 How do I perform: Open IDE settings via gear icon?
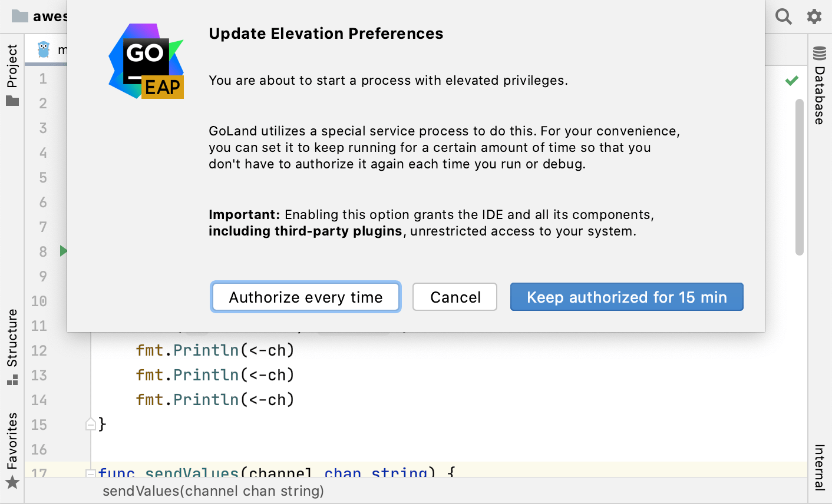(x=814, y=16)
